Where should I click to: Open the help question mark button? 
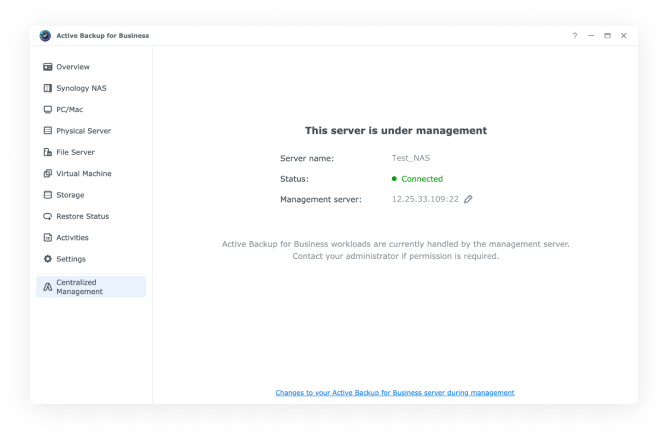tap(575, 36)
